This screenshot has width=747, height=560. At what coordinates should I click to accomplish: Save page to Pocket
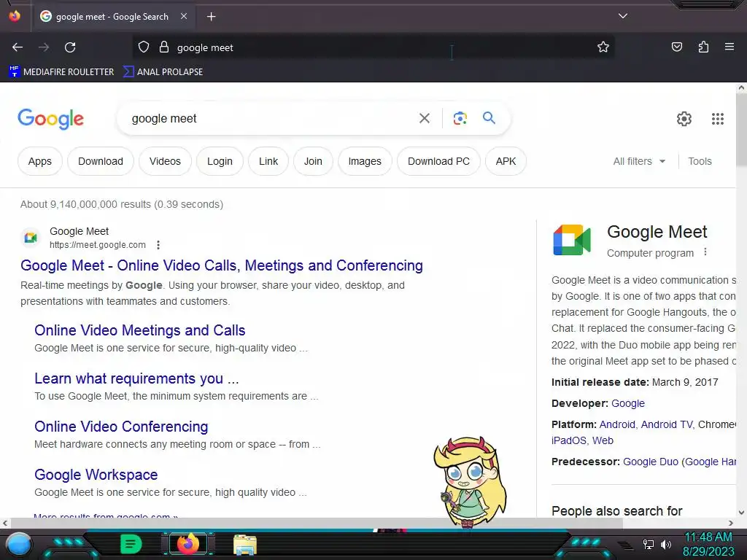676,47
